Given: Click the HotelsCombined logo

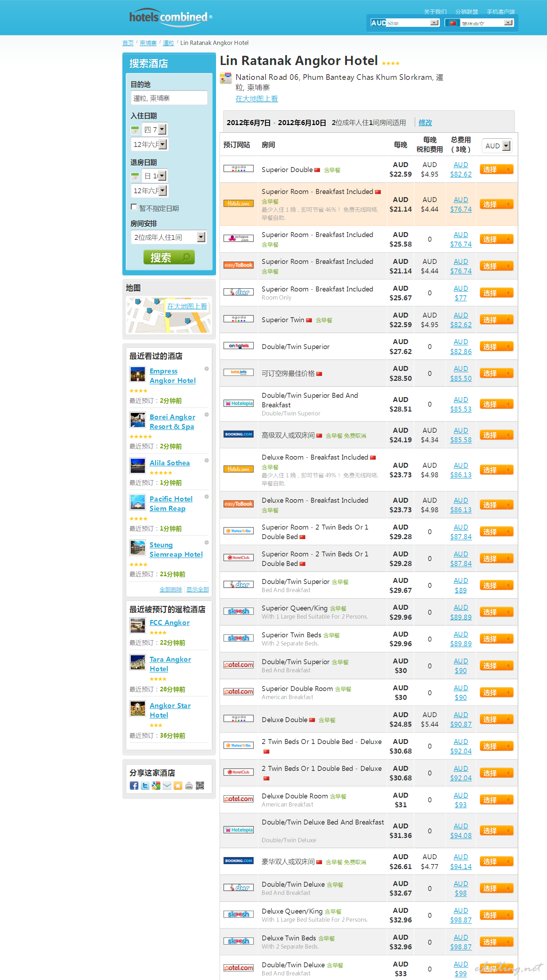Looking at the screenshot, I should pyautogui.click(x=170, y=17).
